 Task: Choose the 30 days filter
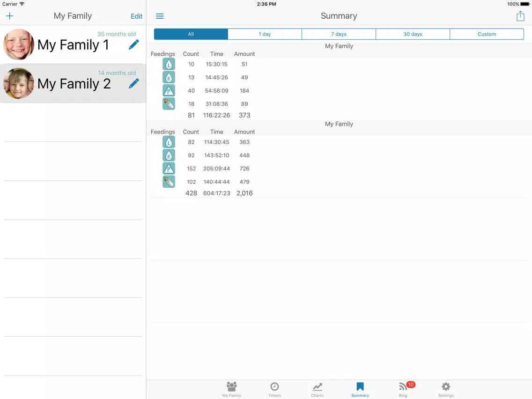[413, 34]
